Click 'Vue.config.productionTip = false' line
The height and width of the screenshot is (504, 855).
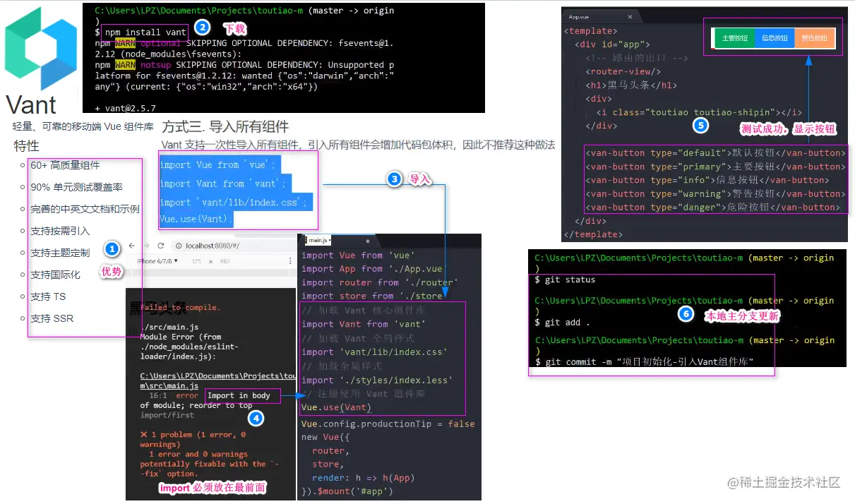(388, 424)
